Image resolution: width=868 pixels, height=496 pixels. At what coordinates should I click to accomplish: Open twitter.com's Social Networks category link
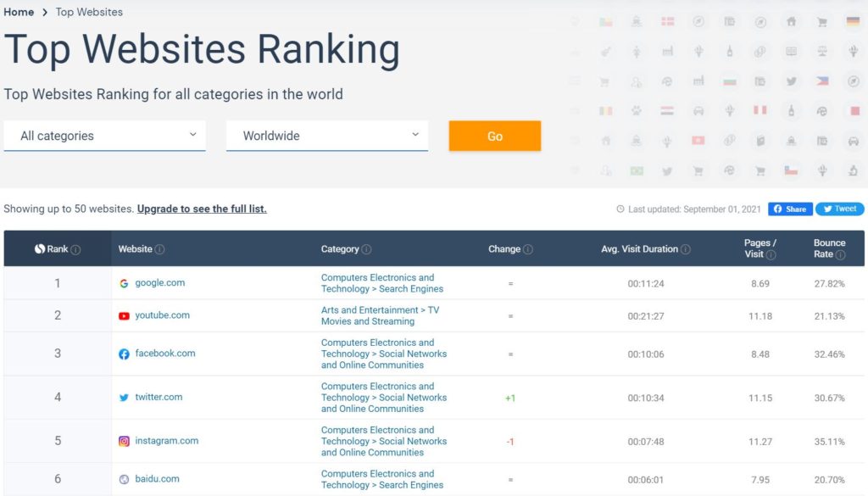point(384,398)
